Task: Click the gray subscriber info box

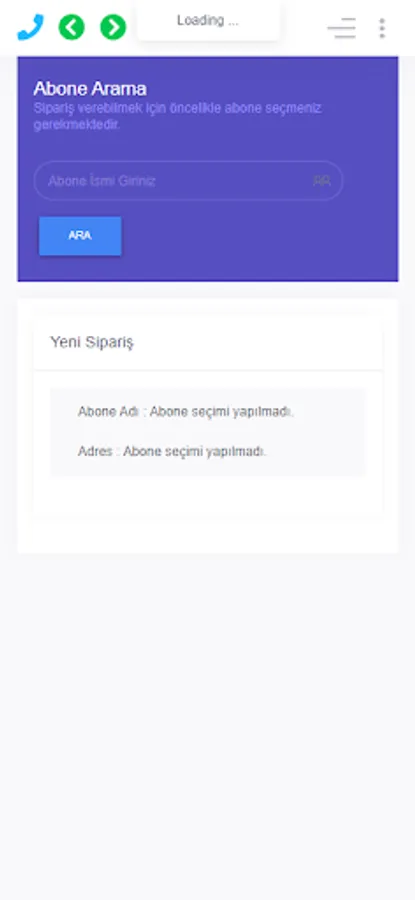Action: [208, 432]
